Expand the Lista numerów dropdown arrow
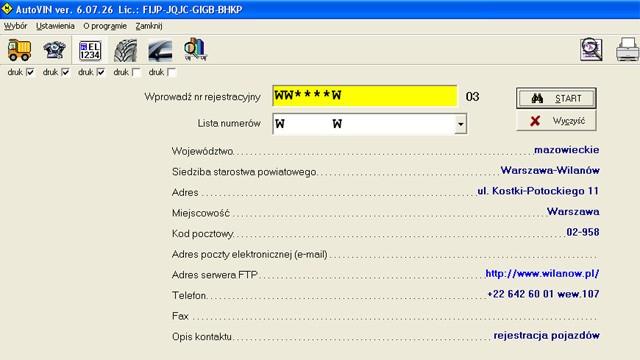Screen dimensions: 640x360 coord(460,124)
